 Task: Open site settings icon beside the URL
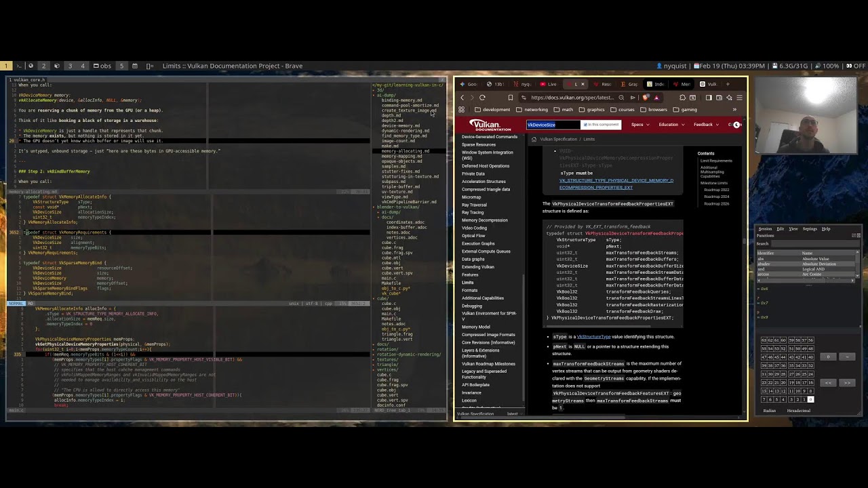click(524, 98)
